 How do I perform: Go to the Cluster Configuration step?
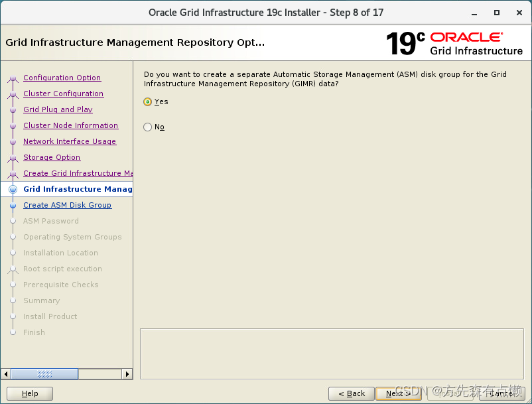[x=64, y=94]
